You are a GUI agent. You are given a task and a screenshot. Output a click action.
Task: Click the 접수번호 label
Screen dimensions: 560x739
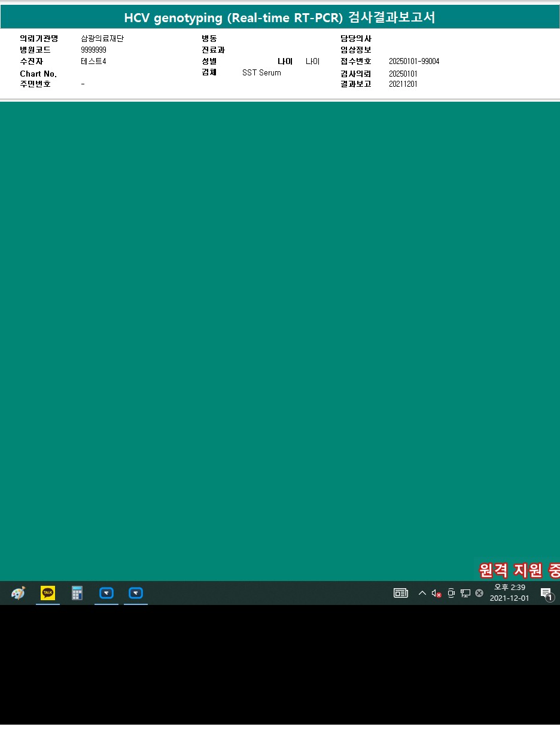click(x=356, y=62)
